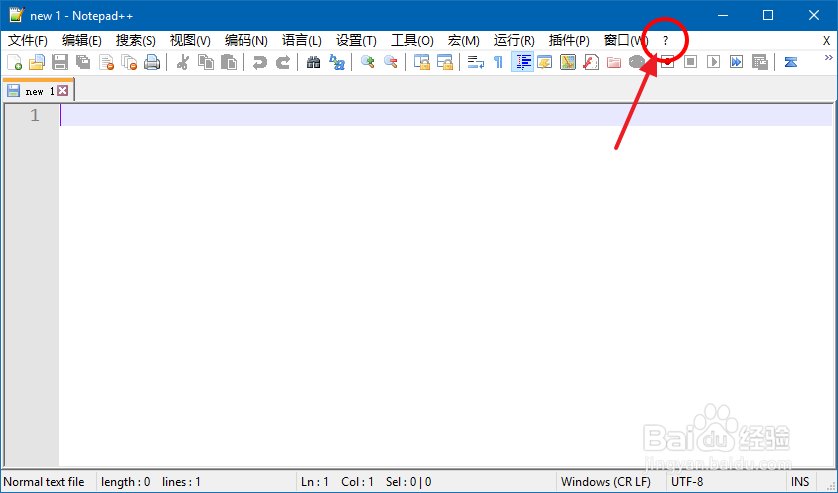Click the Stop Recording macro icon

[x=690, y=63]
